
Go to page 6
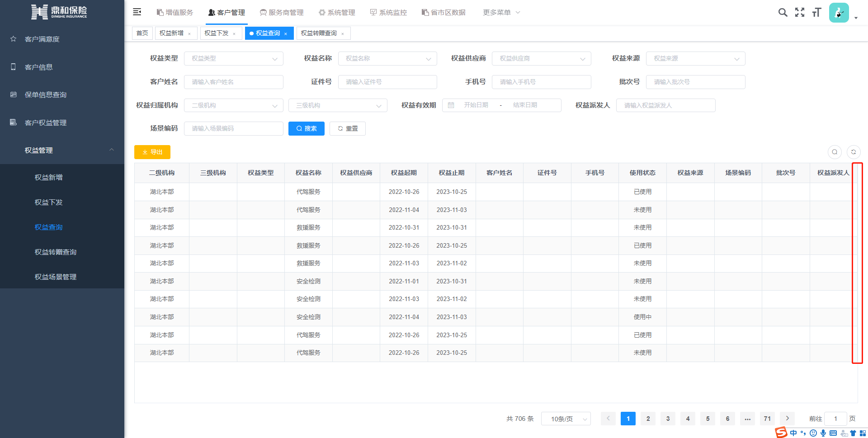(727, 419)
